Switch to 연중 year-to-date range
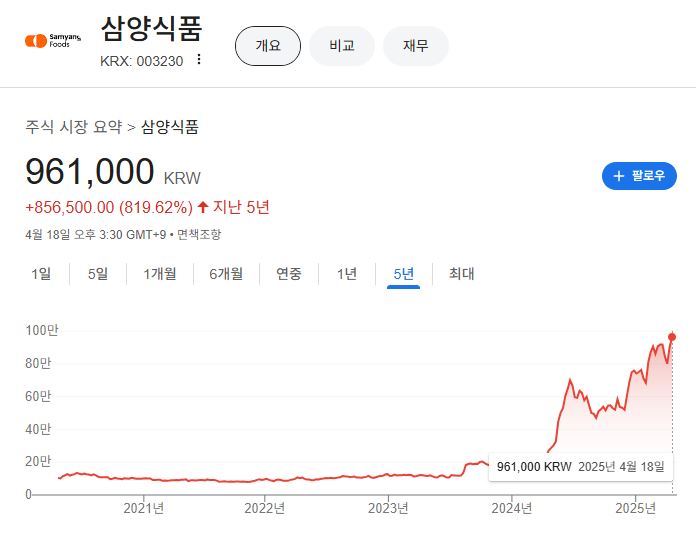 click(289, 274)
